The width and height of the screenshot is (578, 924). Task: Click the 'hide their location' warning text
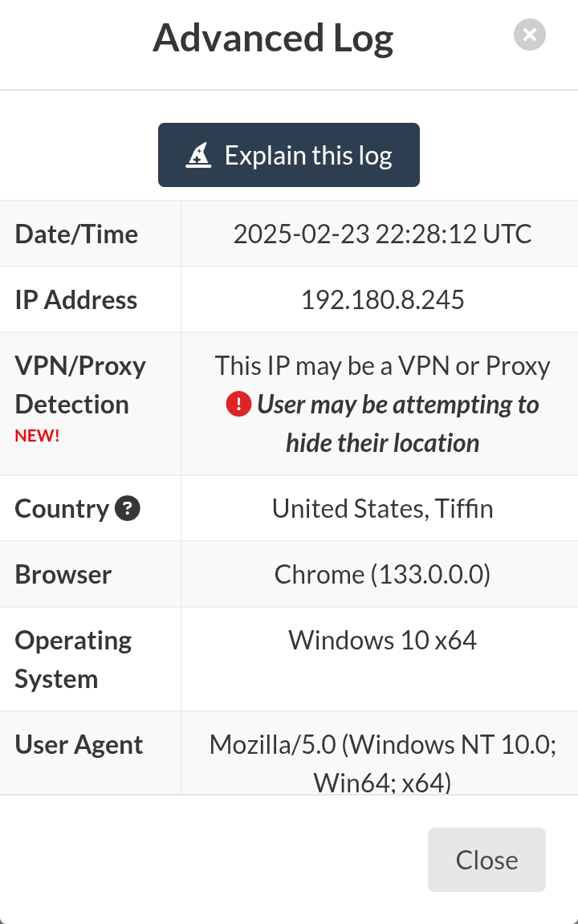point(382,443)
